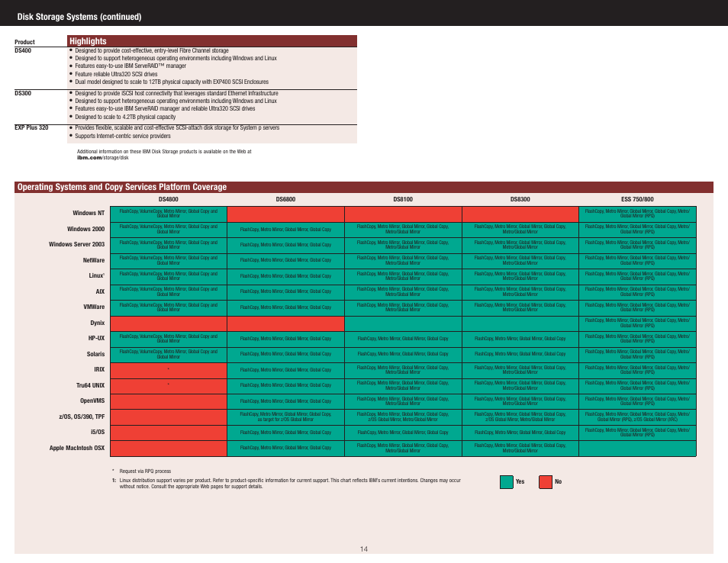The width and height of the screenshot is (728, 563).
Task: Select the 'Operating Systems and Copy Services Platform Coverage' heading
Action: 122,187
